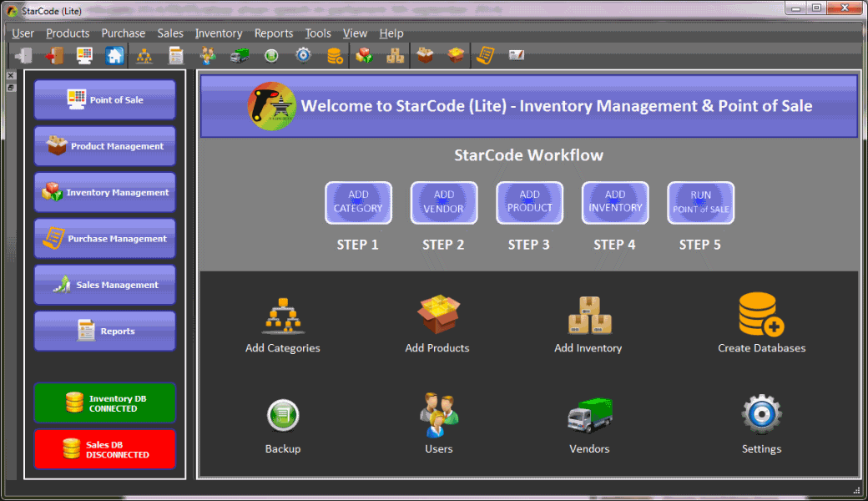Viewport: 868px width, 501px height.
Task: Open the Products menu
Action: click(x=68, y=33)
